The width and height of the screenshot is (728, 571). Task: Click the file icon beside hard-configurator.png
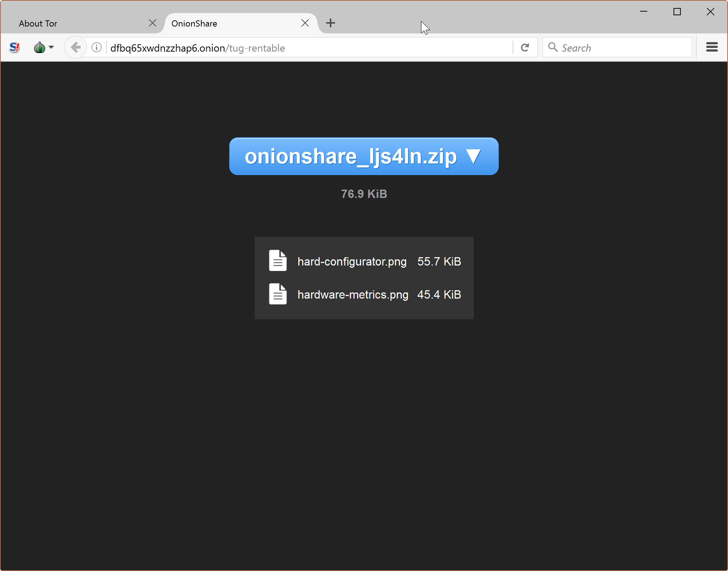coord(278,260)
